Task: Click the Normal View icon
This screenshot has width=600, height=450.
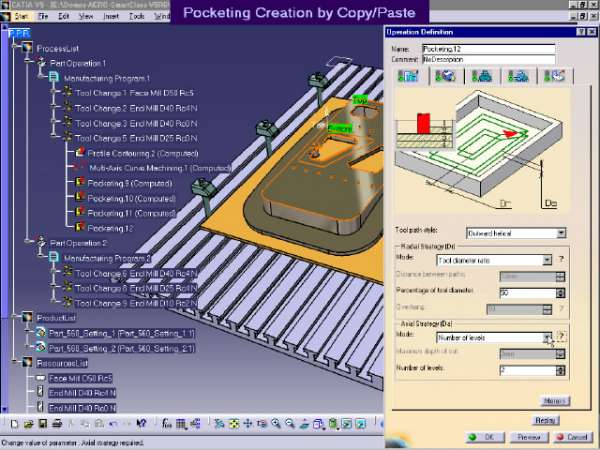Action: pyautogui.click(x=304, y=424)
